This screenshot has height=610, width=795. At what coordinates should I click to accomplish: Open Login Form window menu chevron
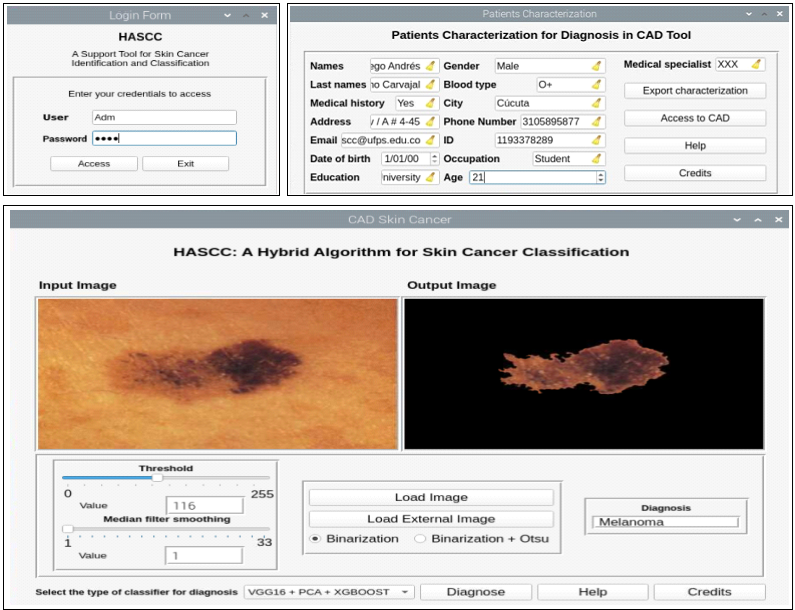pyautogui.click(x=228, y=16)
